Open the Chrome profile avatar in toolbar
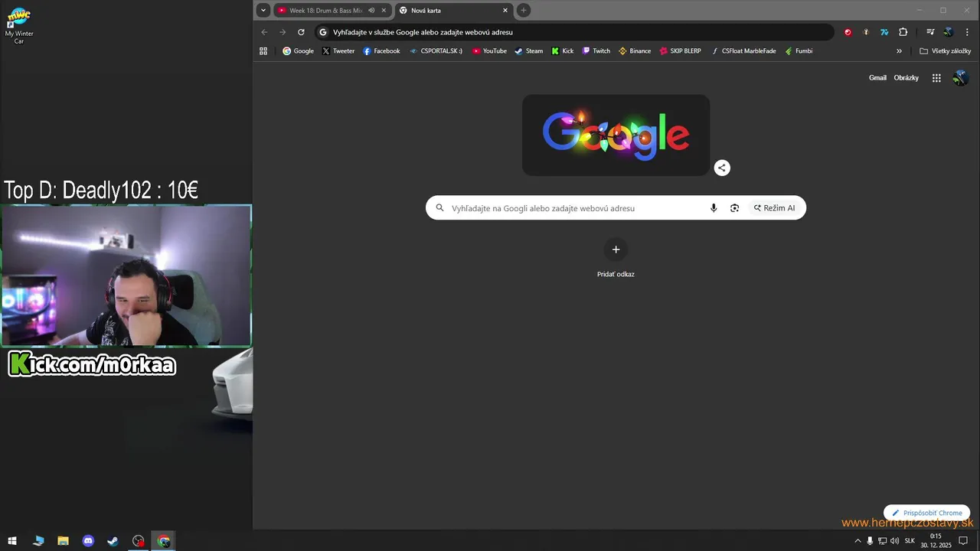 [948, 32]
